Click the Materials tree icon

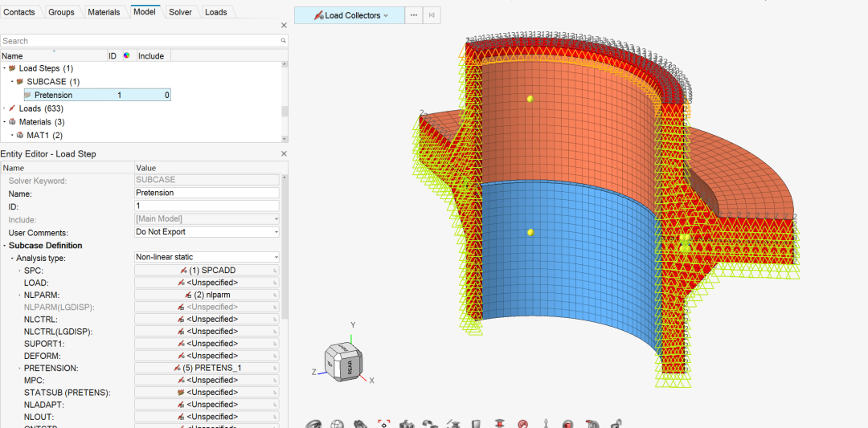pos(12,122)
